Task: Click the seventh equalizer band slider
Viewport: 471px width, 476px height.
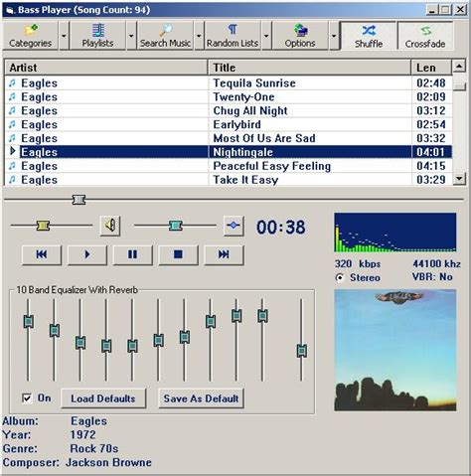Action: pyautogui.click(x=185, y=337)
